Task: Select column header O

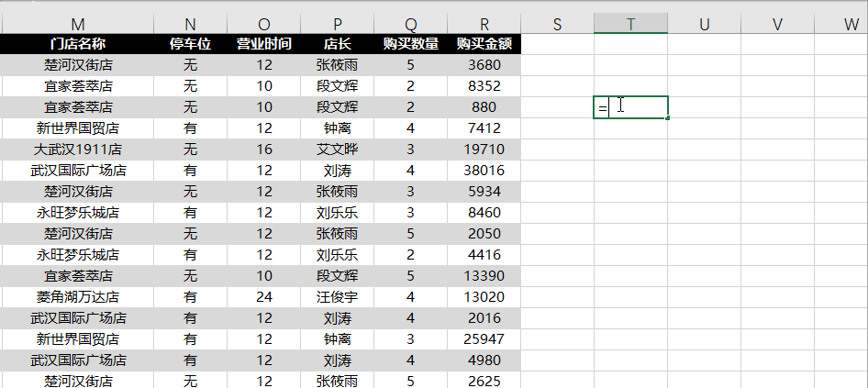Action: coord(264,24)
